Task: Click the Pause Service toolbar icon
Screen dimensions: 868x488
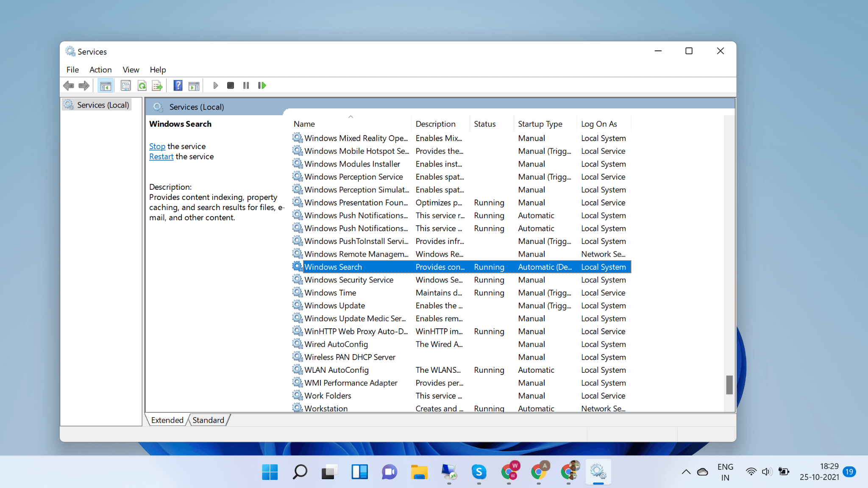Action: click(x=246, y=85)
